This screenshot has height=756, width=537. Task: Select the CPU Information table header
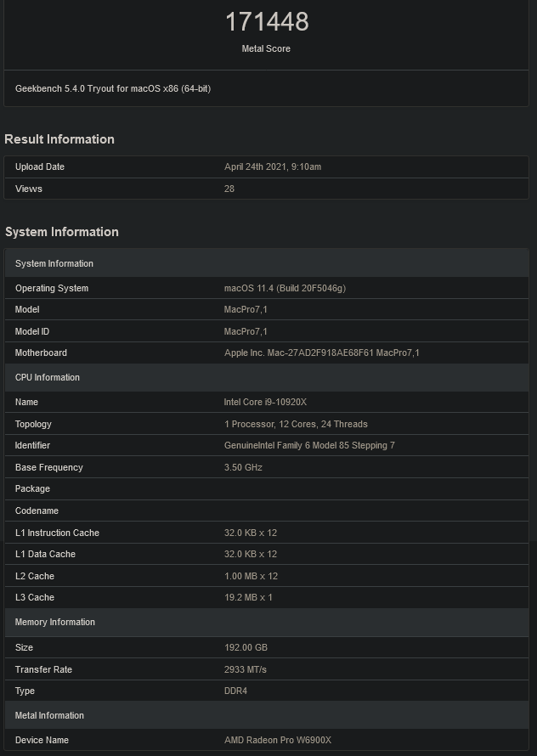click(48, 377)
